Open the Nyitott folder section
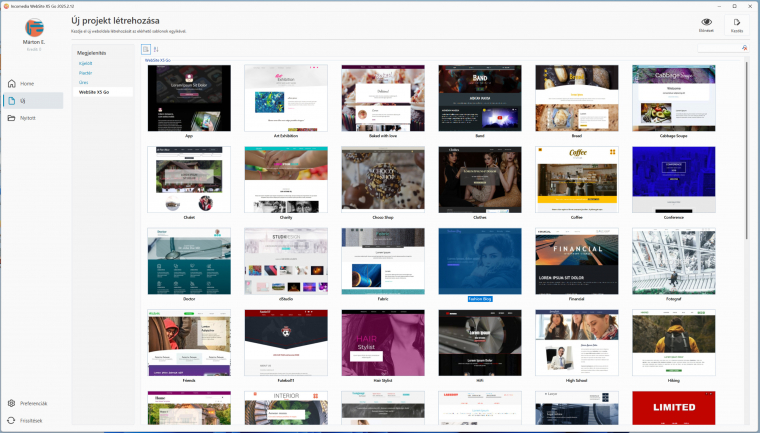The height and width of the screenshot is (433, 760). [27, 117]
